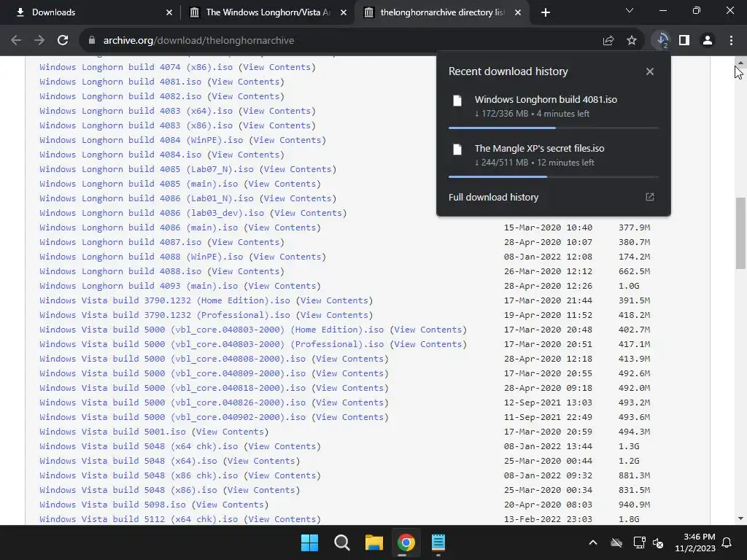Screen dimensions: 747x560
Task: Open Windows taskbar search
Action: click(341, 542)
